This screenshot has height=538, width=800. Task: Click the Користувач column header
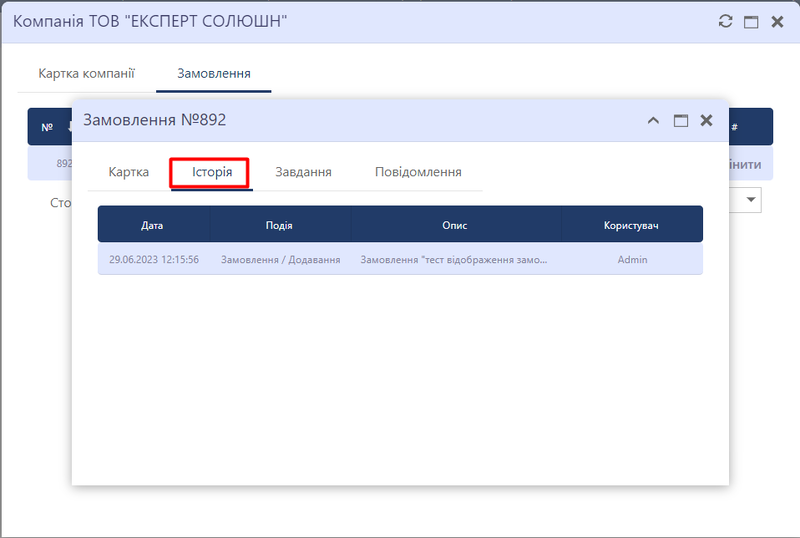coord(631,225)
